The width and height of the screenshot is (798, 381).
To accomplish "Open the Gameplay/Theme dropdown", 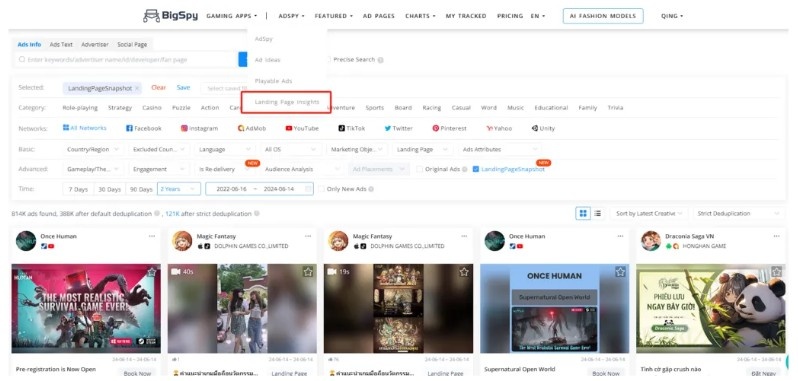I will (93, 169).
